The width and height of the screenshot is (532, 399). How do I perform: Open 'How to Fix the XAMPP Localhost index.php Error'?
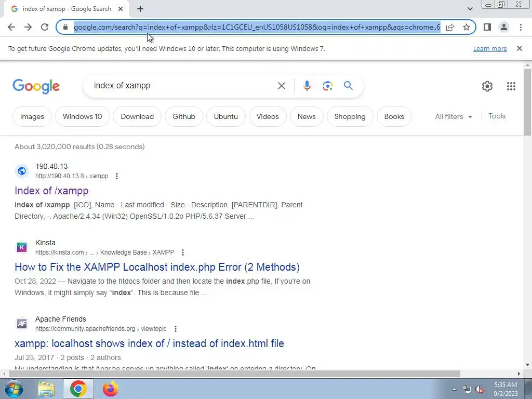157,267
